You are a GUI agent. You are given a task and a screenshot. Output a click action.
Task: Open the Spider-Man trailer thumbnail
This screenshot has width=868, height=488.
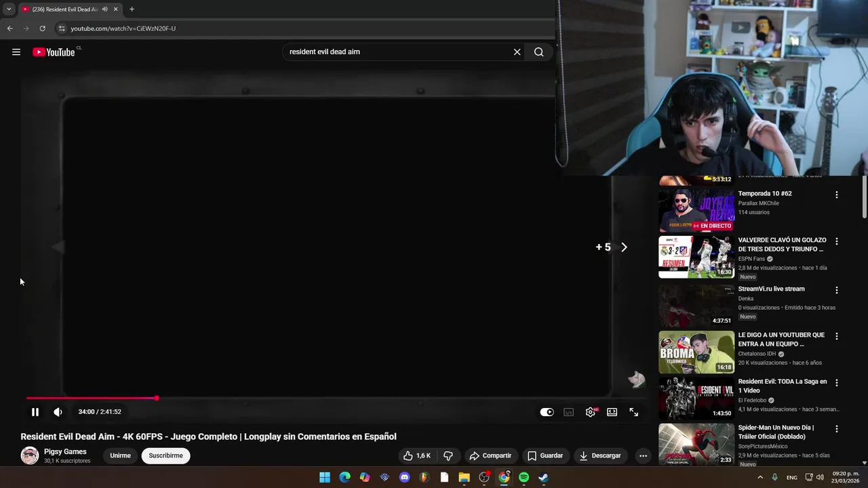pyautogui.click(x=696, y=445)
